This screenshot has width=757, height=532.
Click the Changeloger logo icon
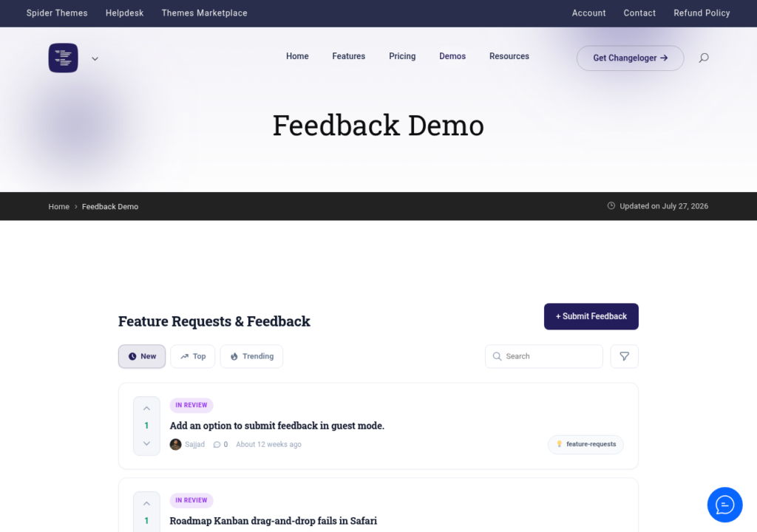[64, 58]
